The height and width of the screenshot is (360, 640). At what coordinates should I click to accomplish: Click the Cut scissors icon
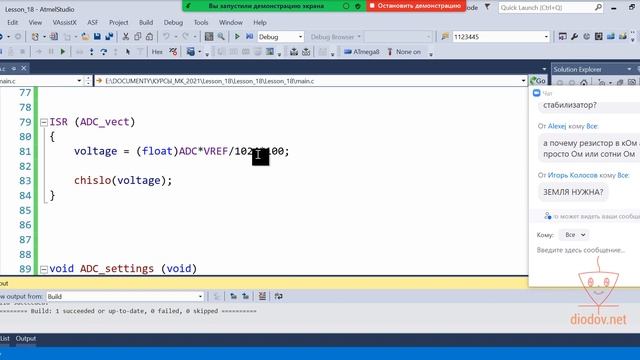(126, 37)
